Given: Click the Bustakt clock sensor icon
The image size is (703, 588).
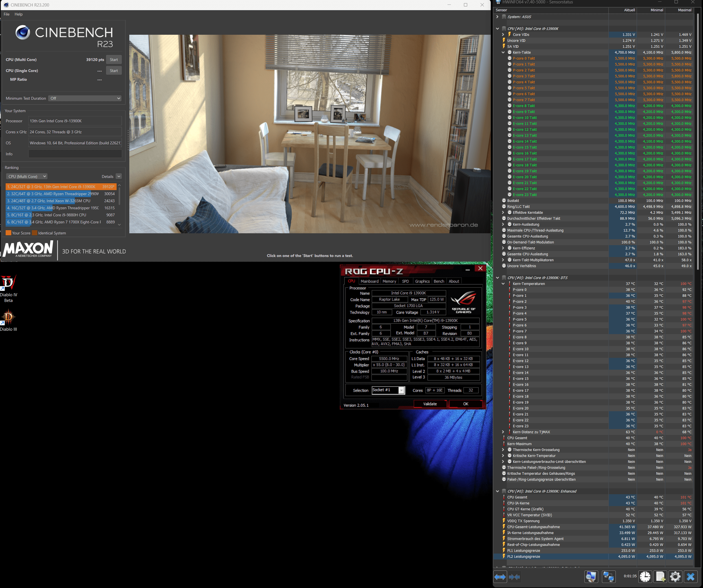Looking at the screenshot, I should [504, 201].
